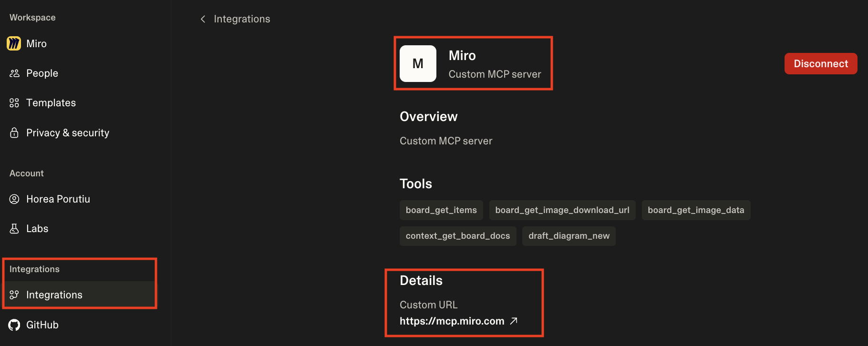Click the board_get_image_download_url tool chip
The image size is (868, 346).
click(x=562, y=210)
